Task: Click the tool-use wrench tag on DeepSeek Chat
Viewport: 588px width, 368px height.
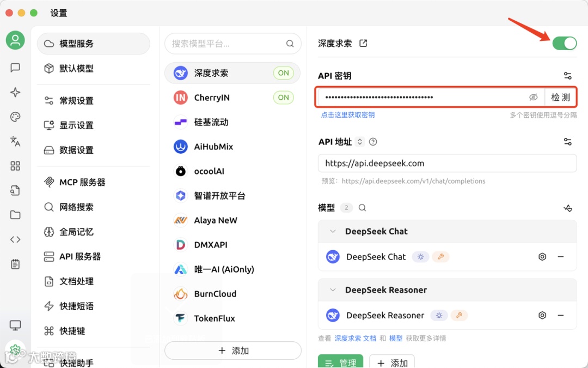Action: tap(440, 257)
